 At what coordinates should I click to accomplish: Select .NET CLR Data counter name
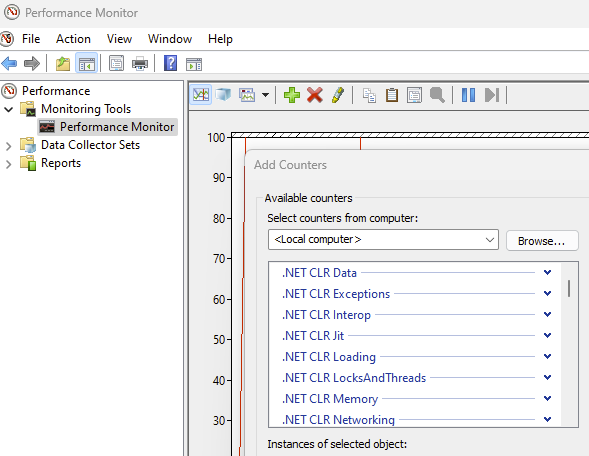[x=319, y=273]
